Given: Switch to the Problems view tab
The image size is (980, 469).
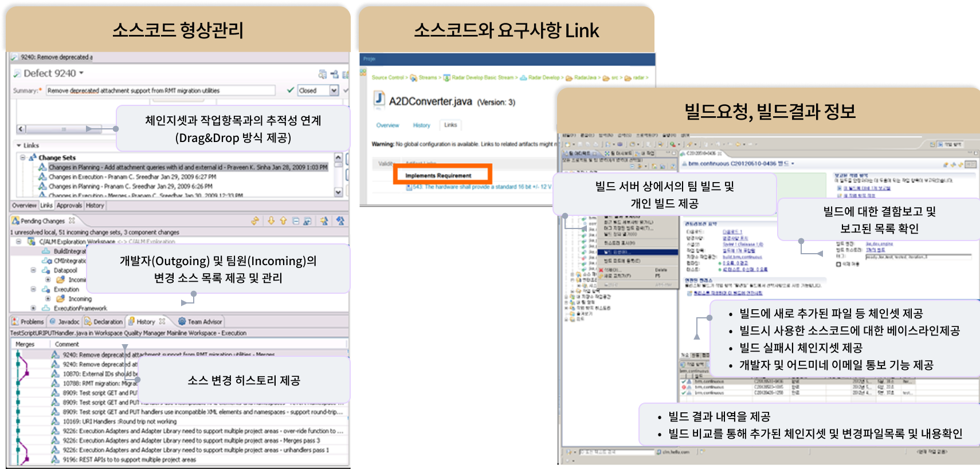Looking at the screenshot, I should click(x=28, y=321).
